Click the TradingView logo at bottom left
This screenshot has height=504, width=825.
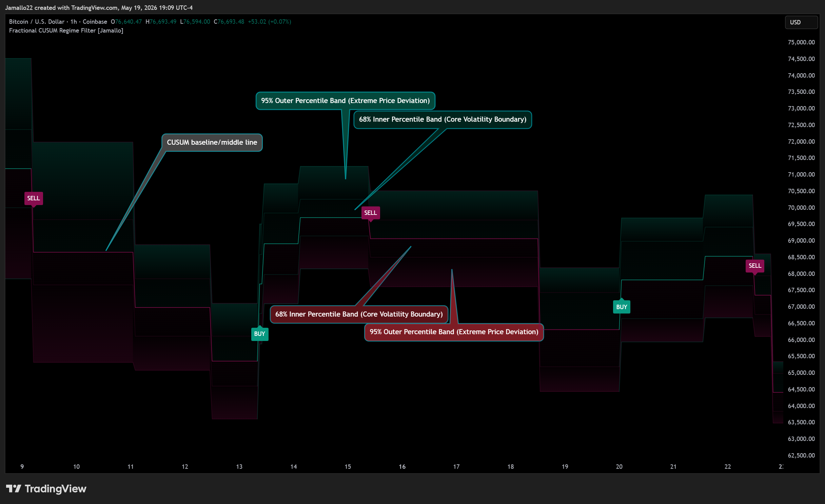46,489
